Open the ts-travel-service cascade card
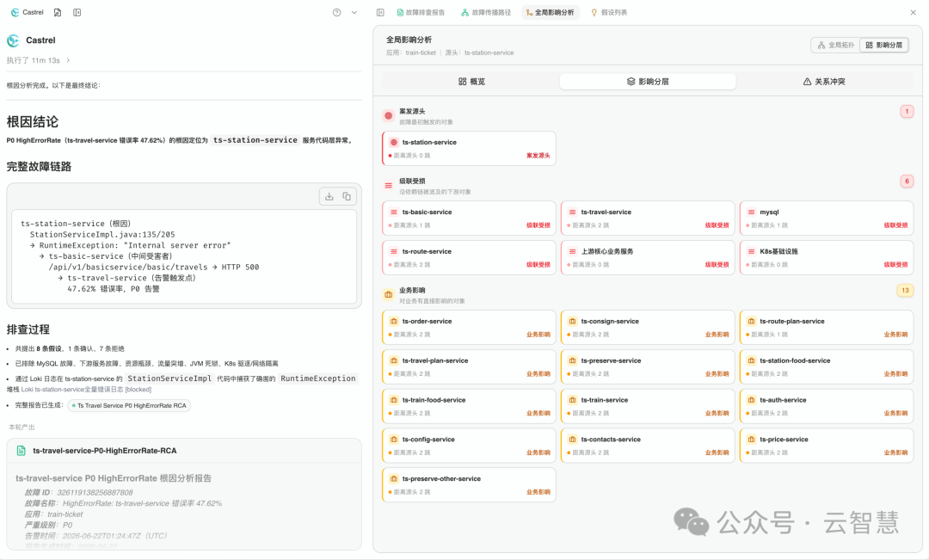Image resolution: width=929 pixels, height=560 pixels. [x=648, y=218]
